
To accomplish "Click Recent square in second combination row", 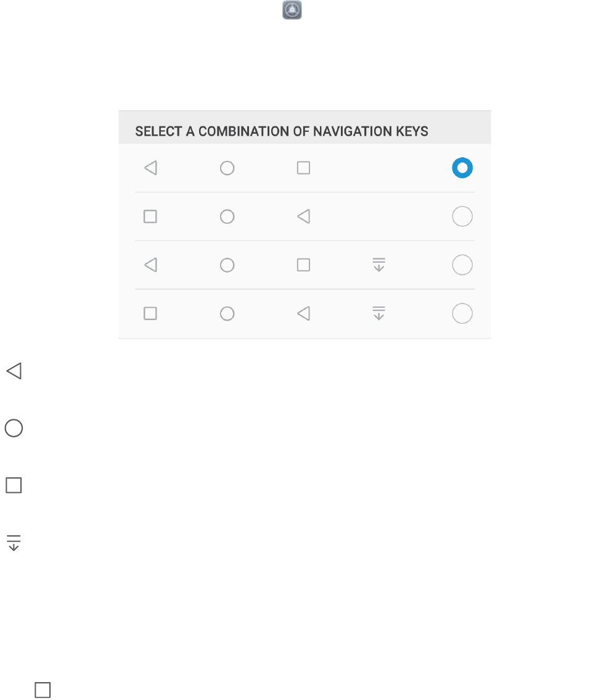I will tap(150, 216).
